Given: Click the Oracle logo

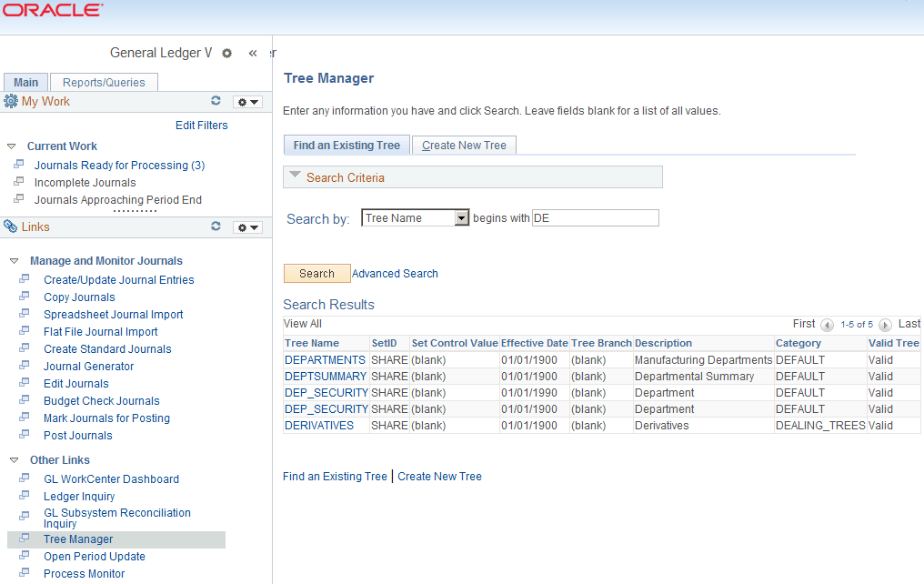Looking at the screenshot, I should (x=52, y=10).
